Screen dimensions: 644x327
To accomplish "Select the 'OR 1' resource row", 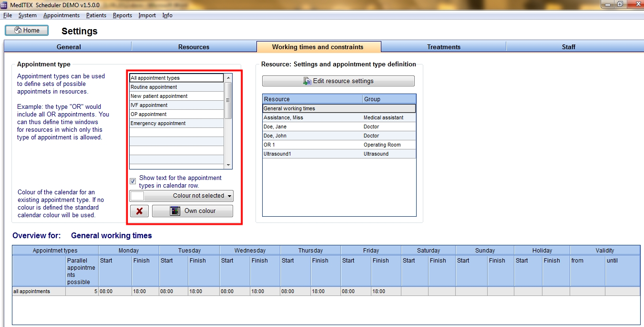I will [339, 145].
